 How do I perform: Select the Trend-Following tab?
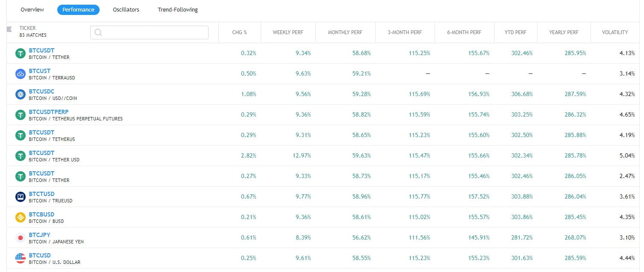click(x=178, y=9)
